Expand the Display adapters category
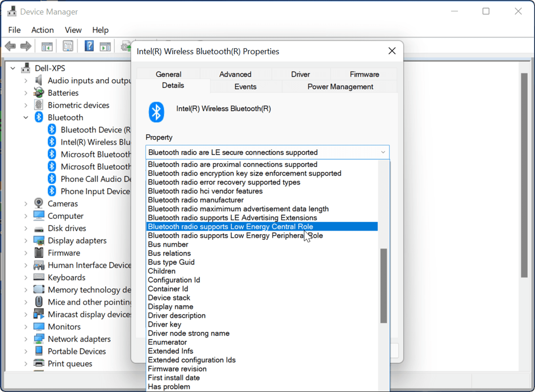This screenshot has width=535, height=392. pyautogui.click(x=26, y=240)
